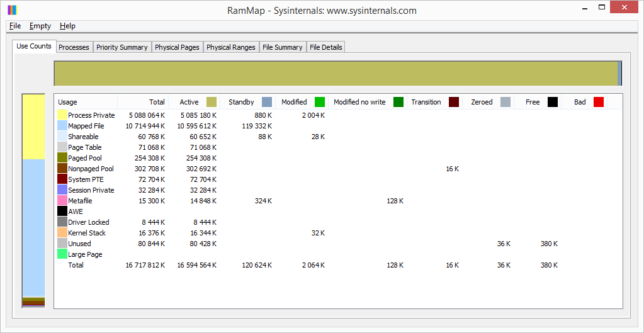
Task: Switch to the Physical Pages tab
Action: 177,47
